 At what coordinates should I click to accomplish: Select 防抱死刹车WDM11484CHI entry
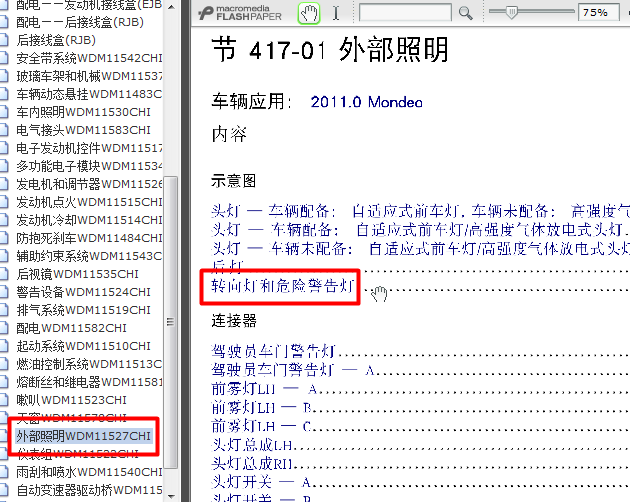point(89,238)
